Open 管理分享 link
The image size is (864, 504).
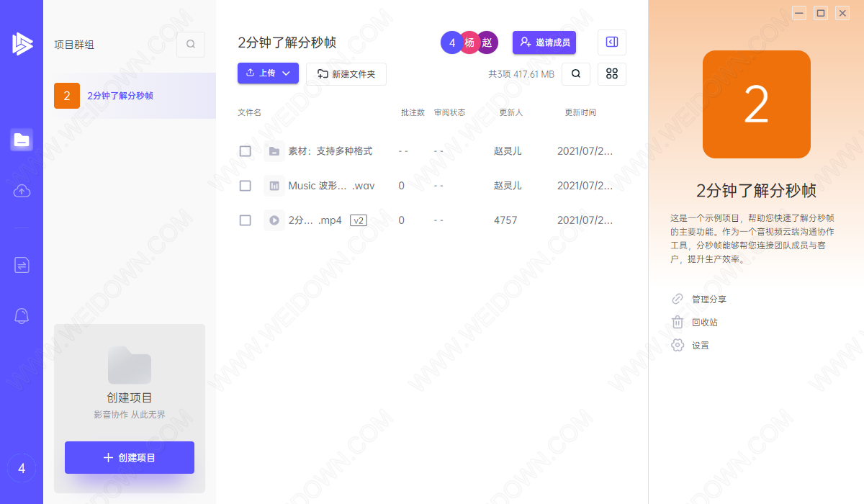click(709, 299)
